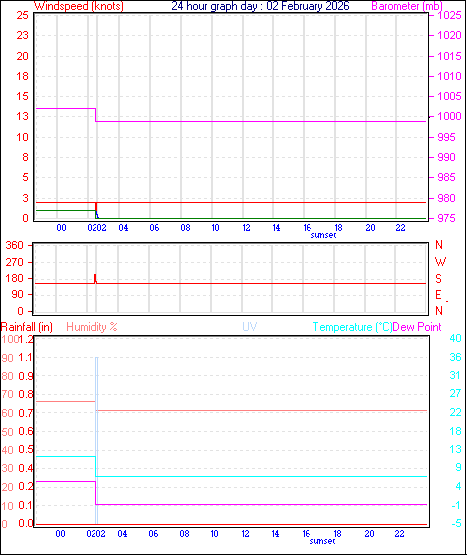Click hour label 0202 under windspeed chart
Viewport: 467px width, 559px height.
tap(97, 228)
